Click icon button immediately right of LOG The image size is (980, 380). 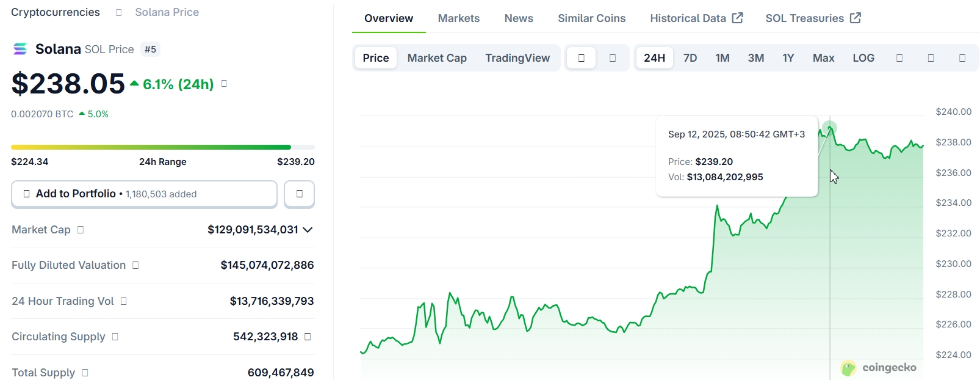pos(899,58)
